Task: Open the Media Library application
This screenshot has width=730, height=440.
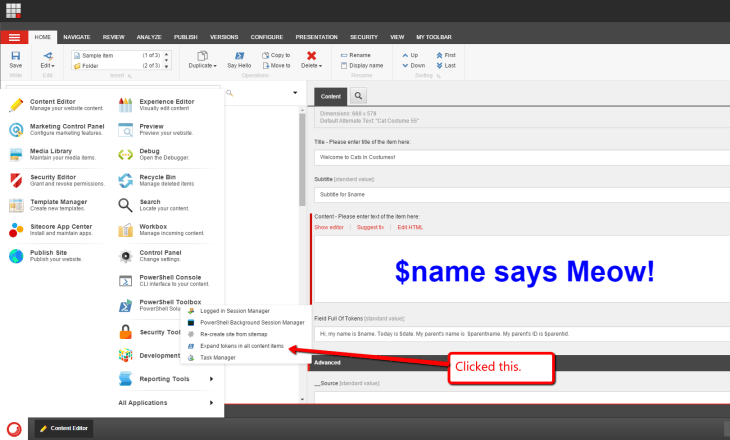Action: (x=53, y=154)
